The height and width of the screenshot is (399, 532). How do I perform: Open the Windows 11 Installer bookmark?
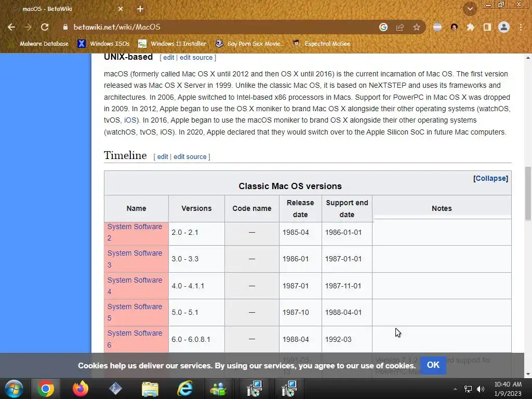[x=172, y=44]
